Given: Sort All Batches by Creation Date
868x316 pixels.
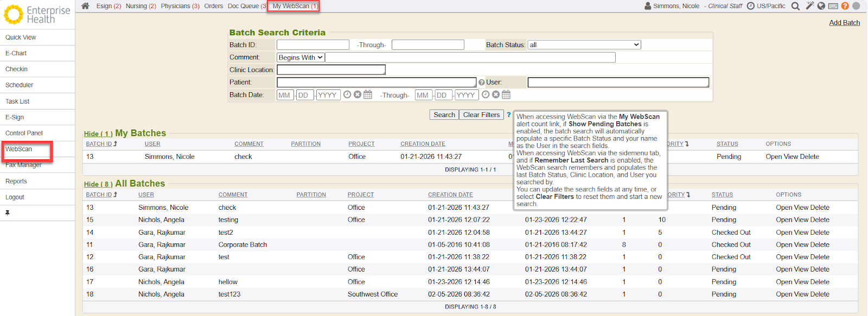Looking at the screenshot, I should 450,195.
